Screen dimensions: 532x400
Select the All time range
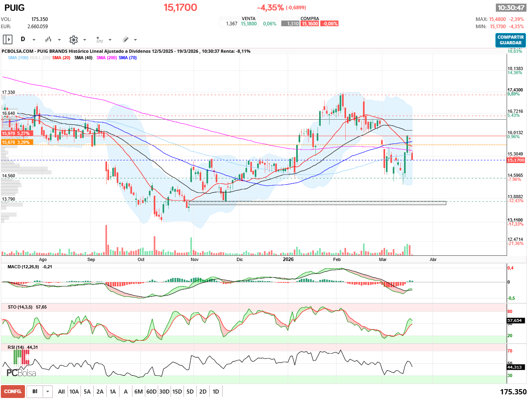pos(61,392)
